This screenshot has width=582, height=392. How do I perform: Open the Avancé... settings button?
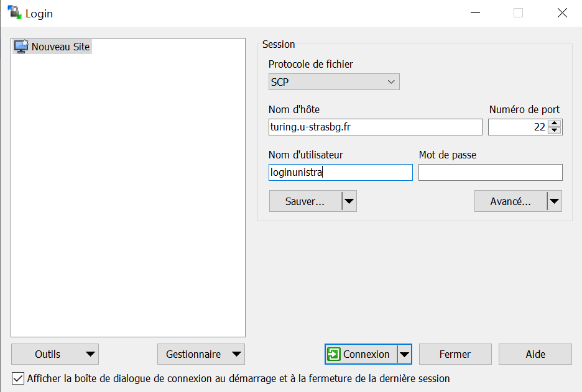510,201
